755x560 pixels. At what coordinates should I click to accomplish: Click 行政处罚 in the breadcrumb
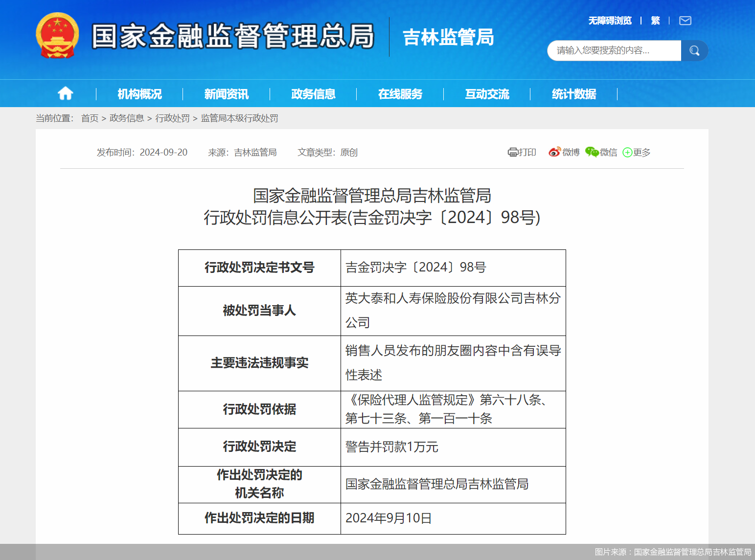pyautogui.click(x=172, y=118)
